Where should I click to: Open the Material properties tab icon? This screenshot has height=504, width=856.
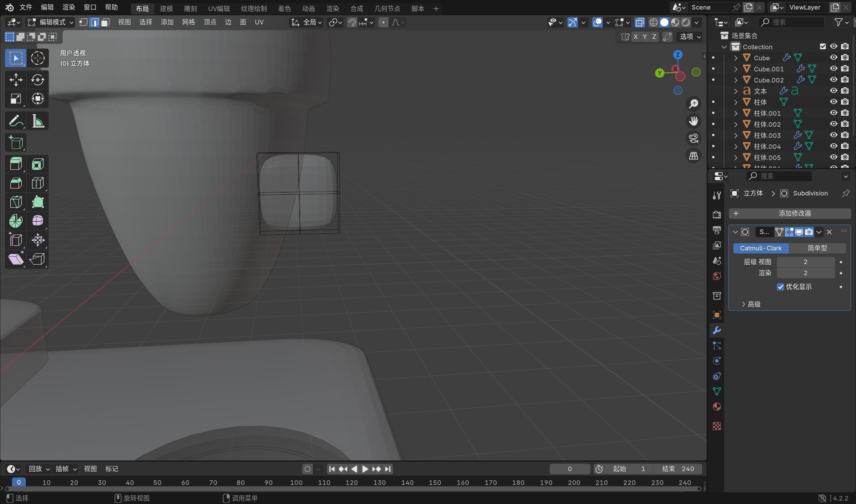pos(717,407)
